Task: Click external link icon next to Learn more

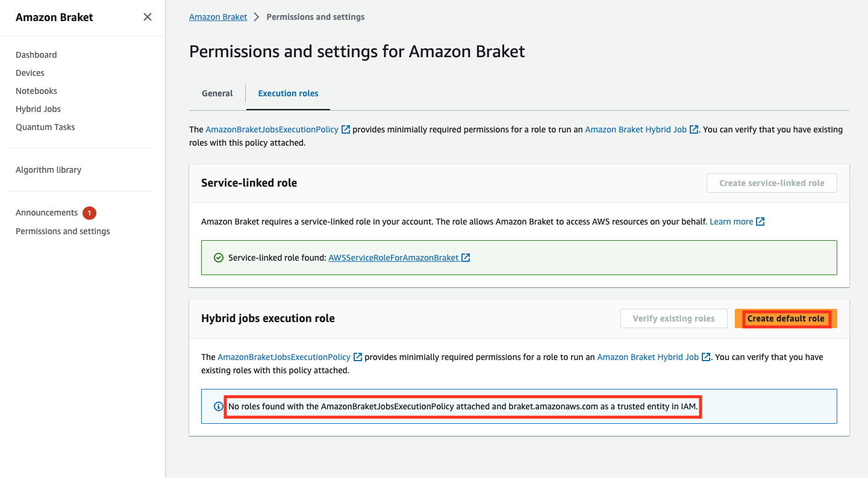Action: (x=760, y=222)
